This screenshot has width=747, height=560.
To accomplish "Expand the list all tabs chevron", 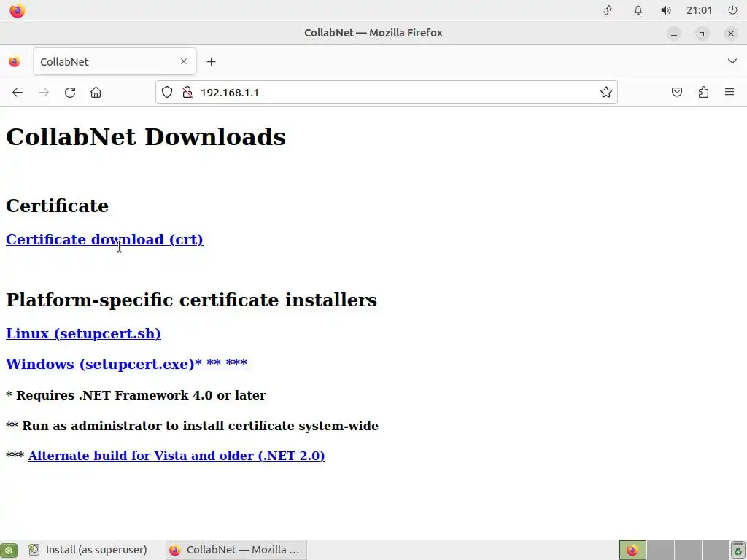I will pyautogui.click(x=732, y=61).
